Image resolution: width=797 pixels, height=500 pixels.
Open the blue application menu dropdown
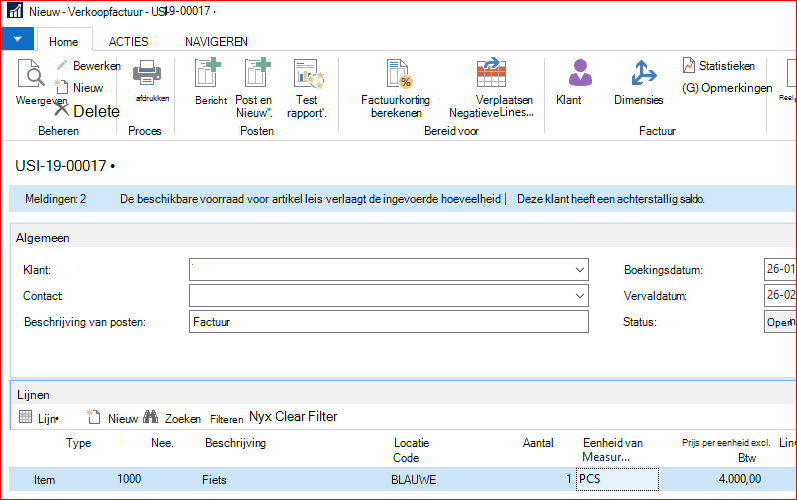17,39
